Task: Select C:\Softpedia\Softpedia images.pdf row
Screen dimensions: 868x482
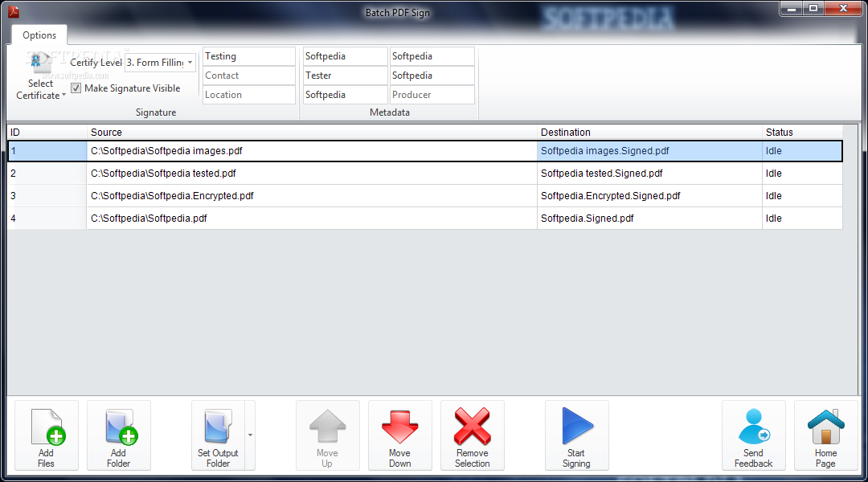Action: pos(425,151)
